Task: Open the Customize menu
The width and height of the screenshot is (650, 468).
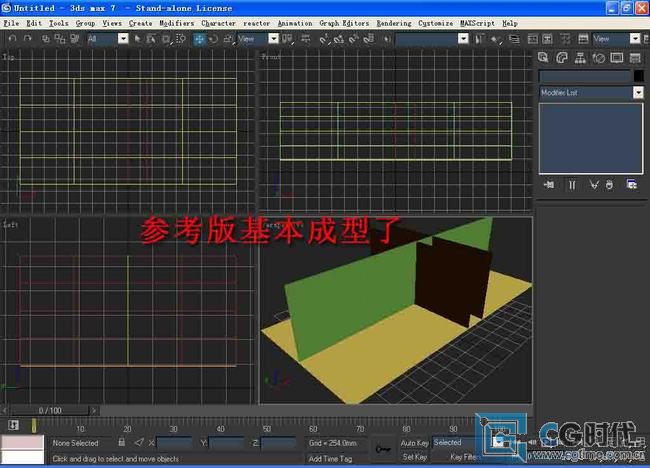Action: 435,23
